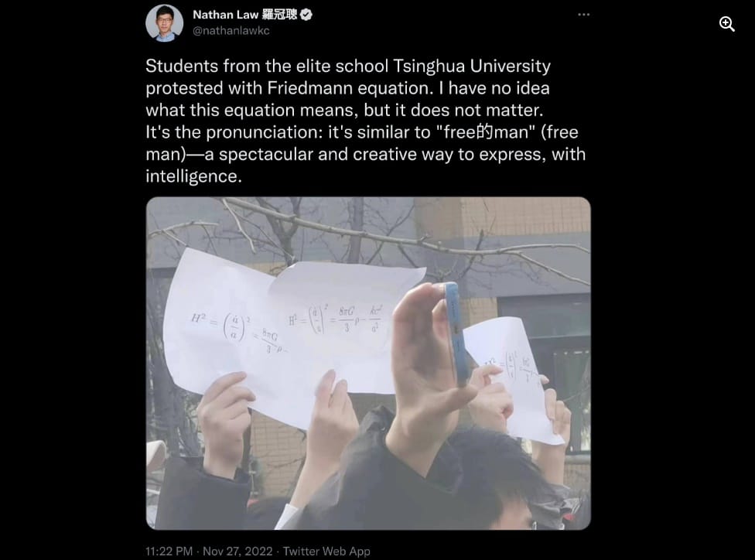Viewport: 755px width, 560px height.
Task: Open Nathan Law's profile avatar
Action: click(x=164, y=22)
